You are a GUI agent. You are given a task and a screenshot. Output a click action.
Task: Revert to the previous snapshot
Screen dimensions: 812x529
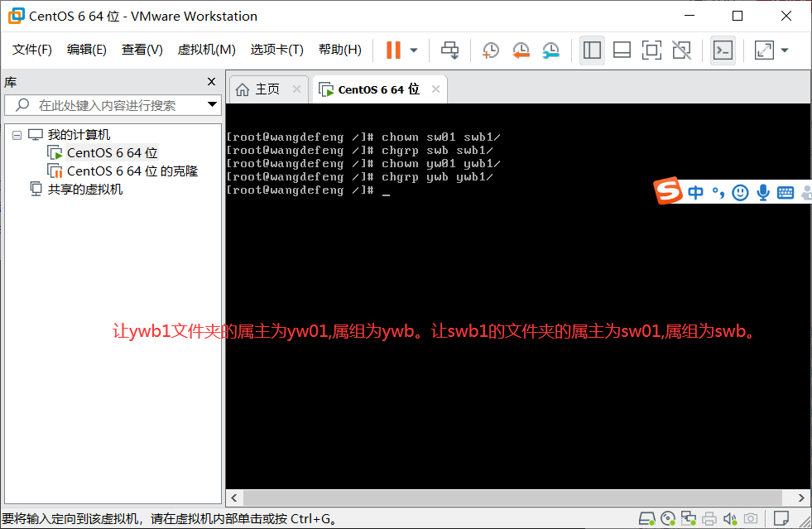coord(521,50)
